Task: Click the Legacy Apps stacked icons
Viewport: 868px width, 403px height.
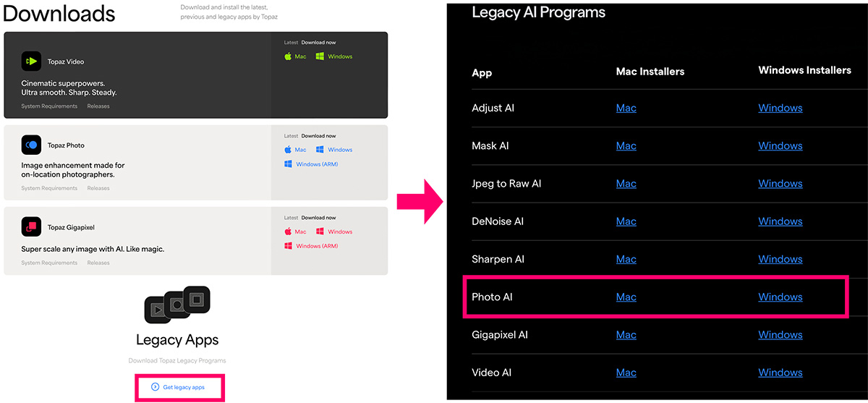Action: tap(177, 305)
